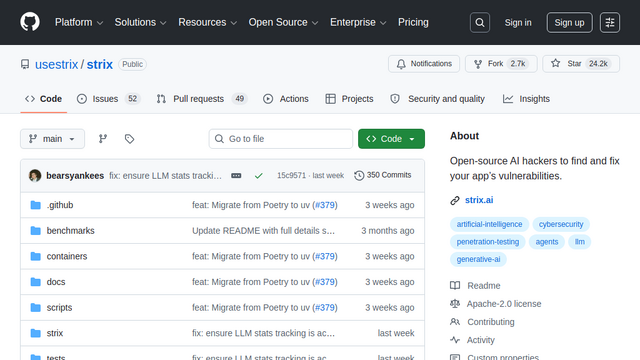Expand the Resources menu
640x360 pixels.
207,22
